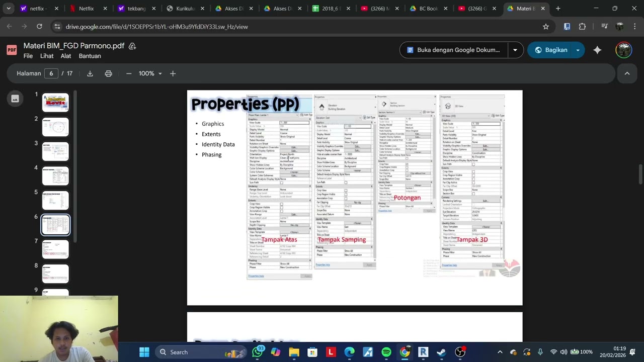Viewport: 644px width, 362px height.
Task: Select page 7 thumbnail
Action: coord(55,249)
